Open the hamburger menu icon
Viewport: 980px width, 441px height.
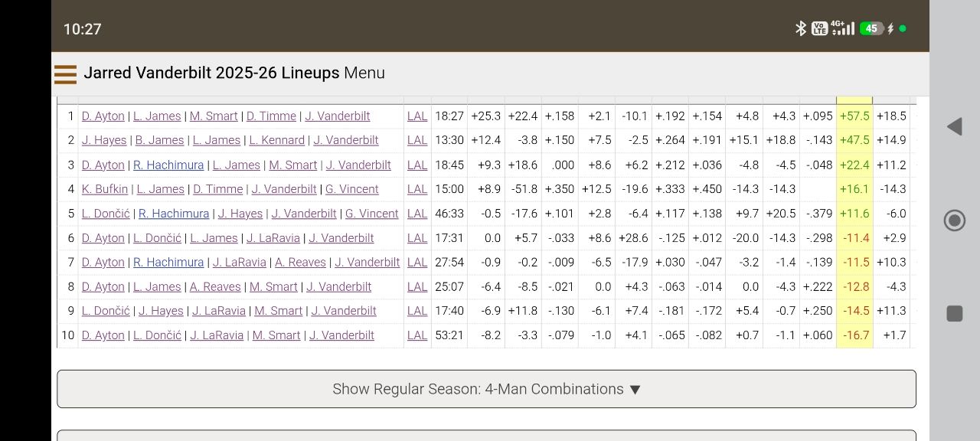(x=65, y=73)
